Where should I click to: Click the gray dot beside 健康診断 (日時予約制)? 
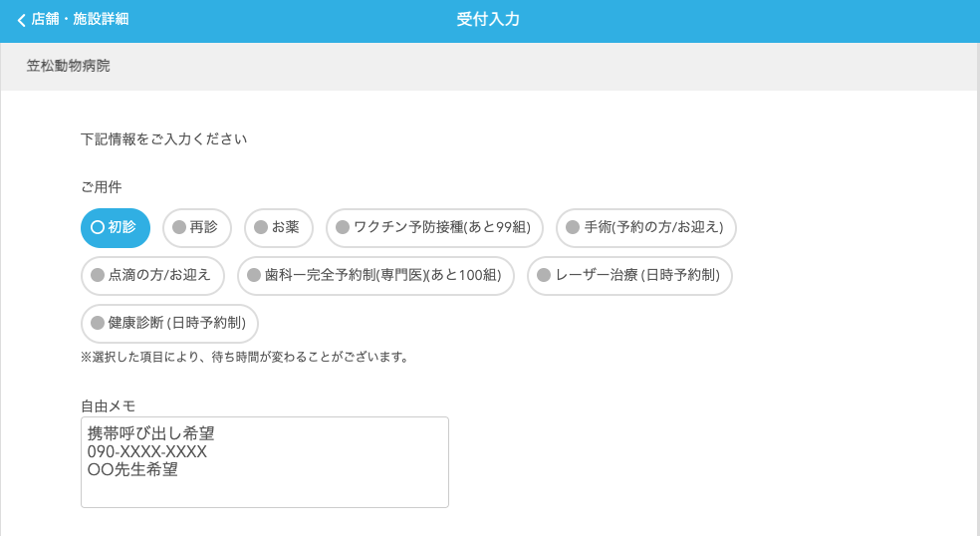98,324
